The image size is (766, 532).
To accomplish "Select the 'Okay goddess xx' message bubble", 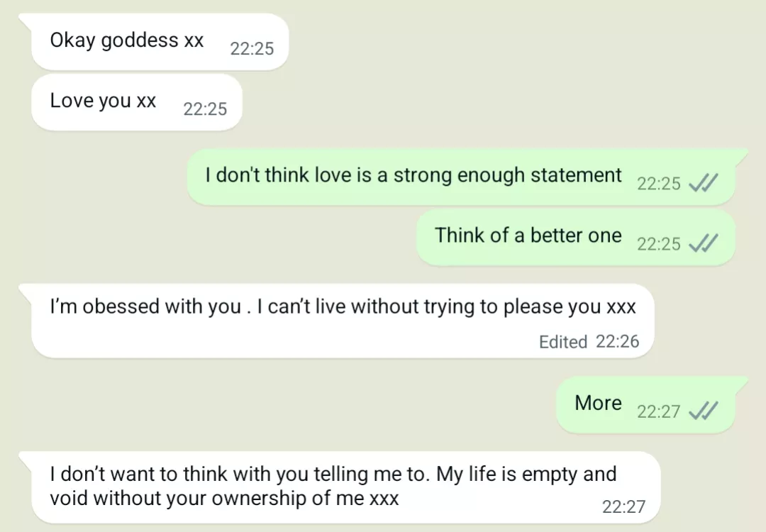I will [x=127, y=40].
